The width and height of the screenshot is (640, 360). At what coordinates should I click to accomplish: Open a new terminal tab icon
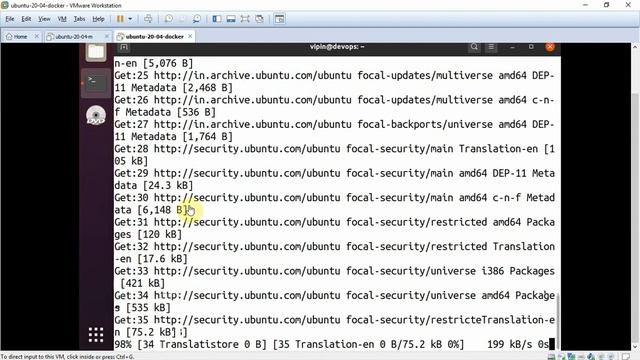point(124,47)
